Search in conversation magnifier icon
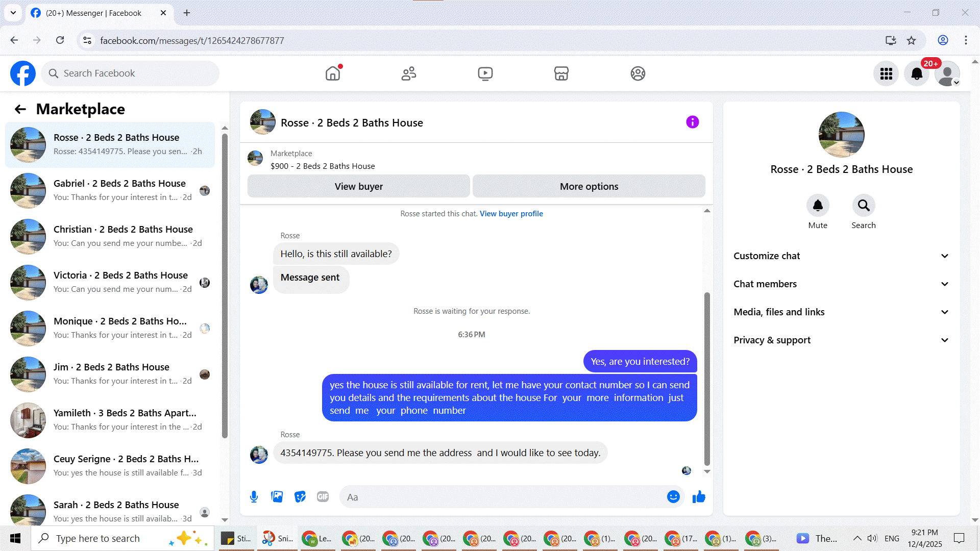This screenshot has height=551, width=980. [x=863, y=206]
